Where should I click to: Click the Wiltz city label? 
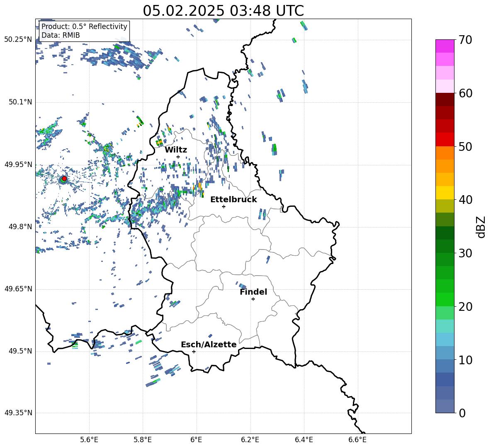(176, 150)
